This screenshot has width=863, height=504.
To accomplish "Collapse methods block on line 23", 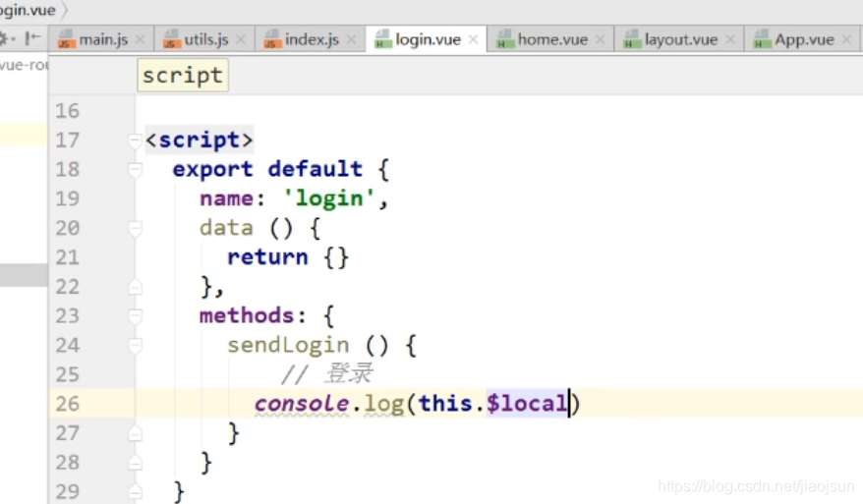I will coord(135,315).
